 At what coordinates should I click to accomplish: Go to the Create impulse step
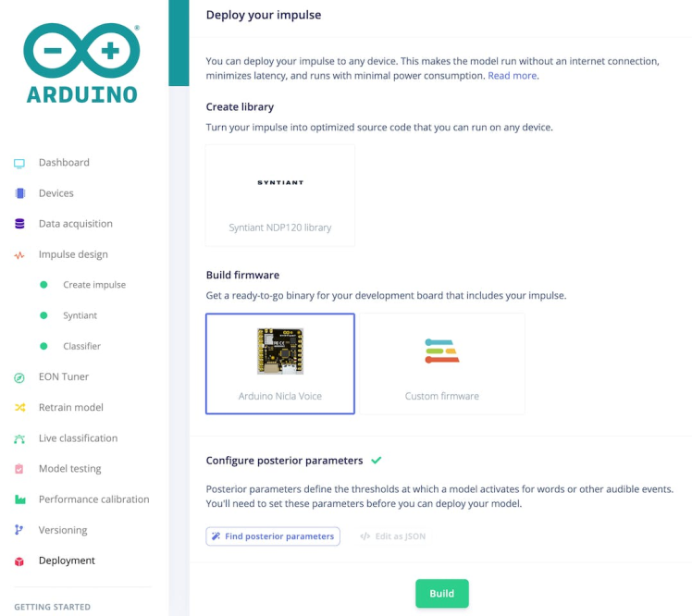click(93, 285)
